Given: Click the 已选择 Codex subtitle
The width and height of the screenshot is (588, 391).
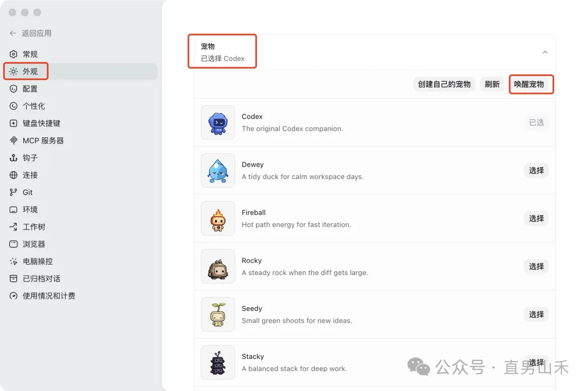Looking at the screenshot, I should [223, 58].
